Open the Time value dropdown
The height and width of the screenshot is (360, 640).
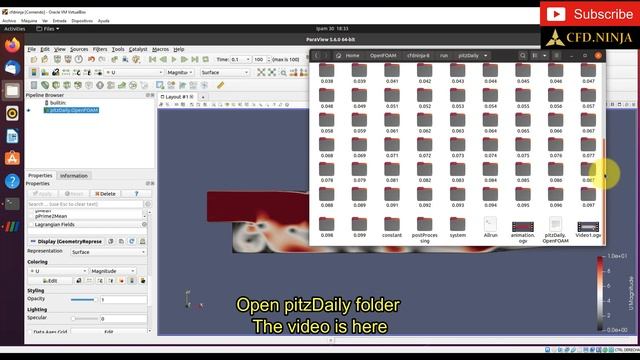(x=240, y=60)
